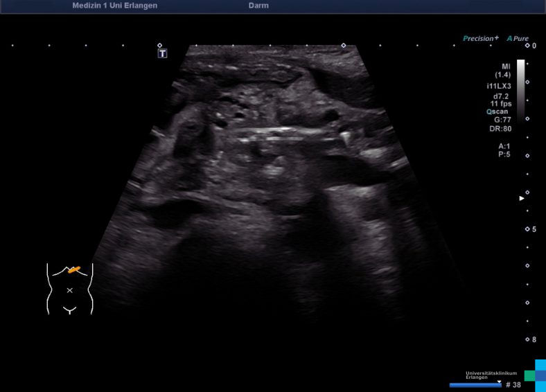Click the focus position triangle on depth scale

pyautogui.click(x=522, y=198)
